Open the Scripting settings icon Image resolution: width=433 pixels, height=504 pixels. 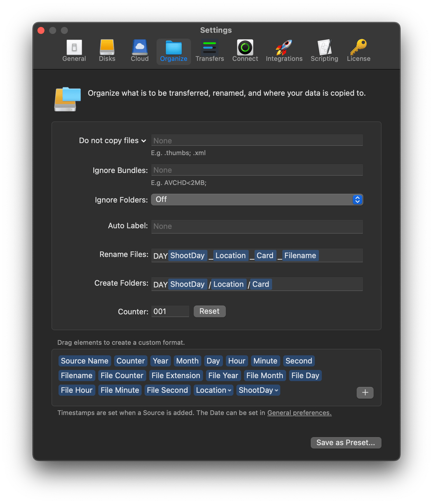[324, 47]
